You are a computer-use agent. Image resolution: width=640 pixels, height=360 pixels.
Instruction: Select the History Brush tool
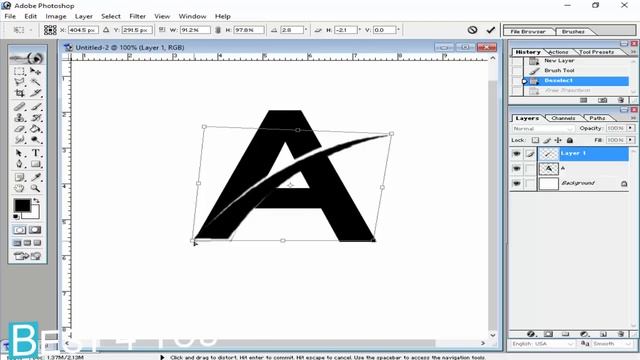[x=36, y=118]
